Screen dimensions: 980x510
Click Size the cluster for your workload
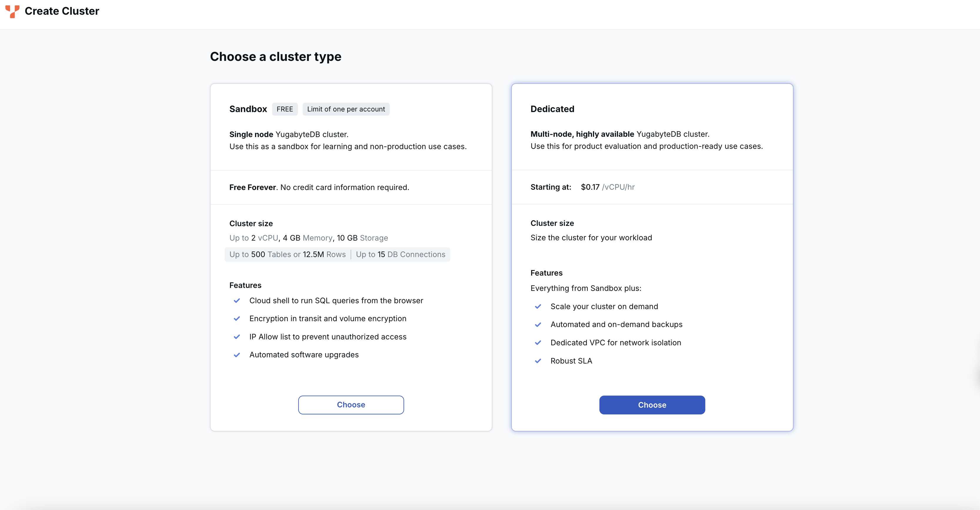pos(591,238)
